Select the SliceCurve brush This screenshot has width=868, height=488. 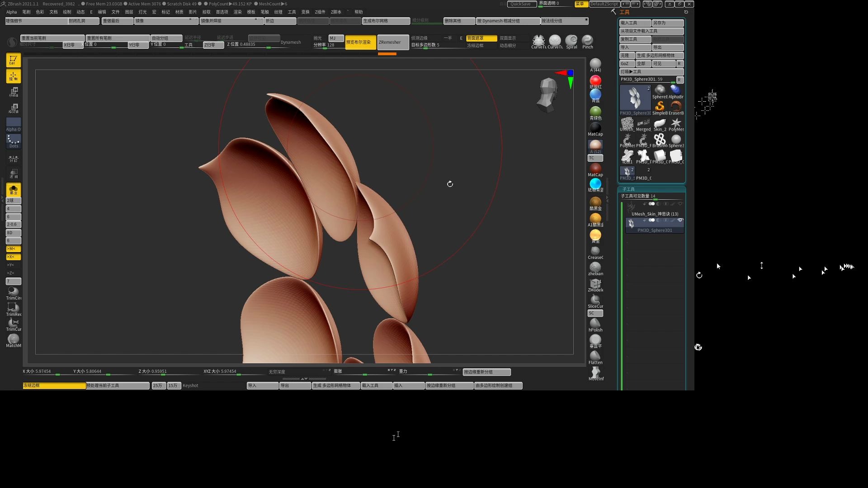coord(595,301)
